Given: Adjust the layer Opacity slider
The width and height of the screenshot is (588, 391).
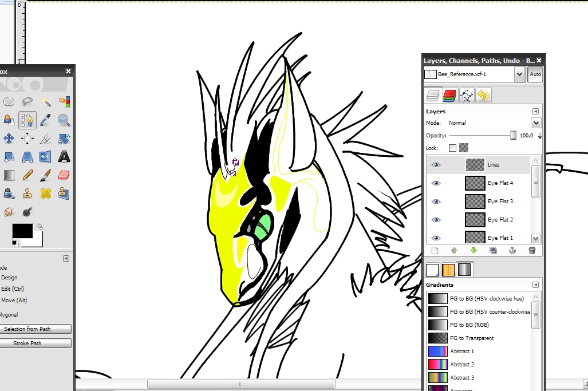Looking at the screenshot, I should pyautogui.click(x=482, y=136).
